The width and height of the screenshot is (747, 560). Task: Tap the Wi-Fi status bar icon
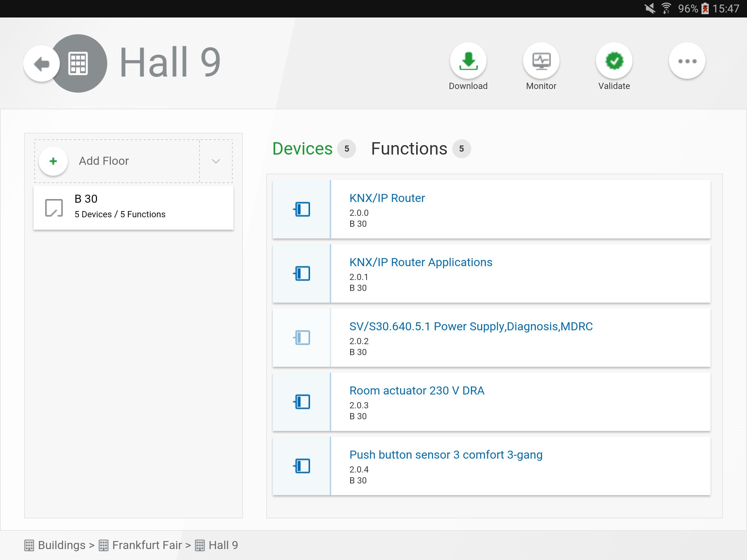666,8
